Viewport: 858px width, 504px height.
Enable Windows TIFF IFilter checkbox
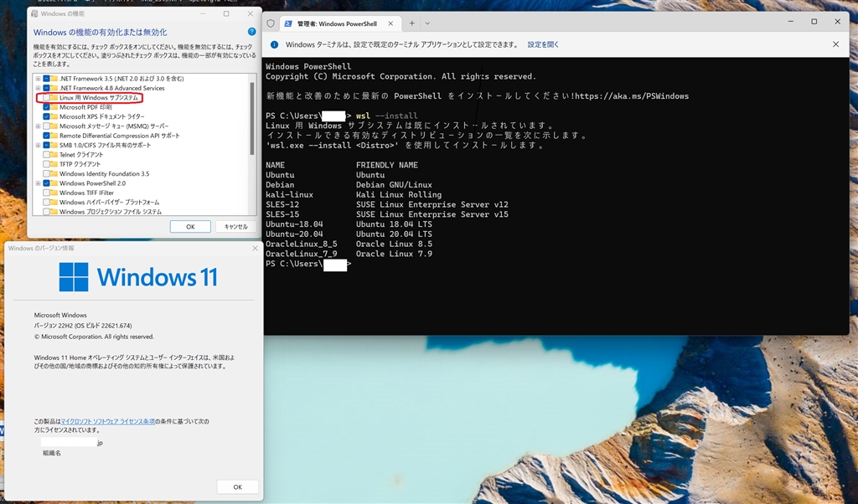(47, 193)
